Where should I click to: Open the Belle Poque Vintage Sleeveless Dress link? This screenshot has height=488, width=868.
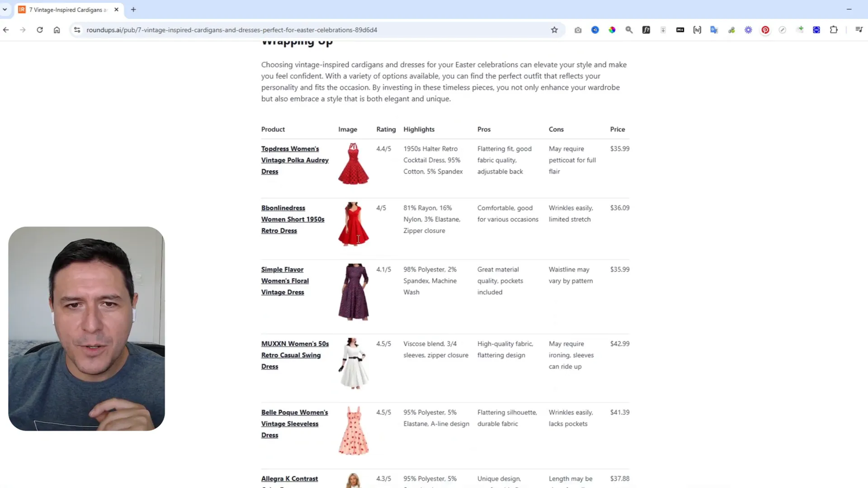pyautogui.click(x=294, y=423)
